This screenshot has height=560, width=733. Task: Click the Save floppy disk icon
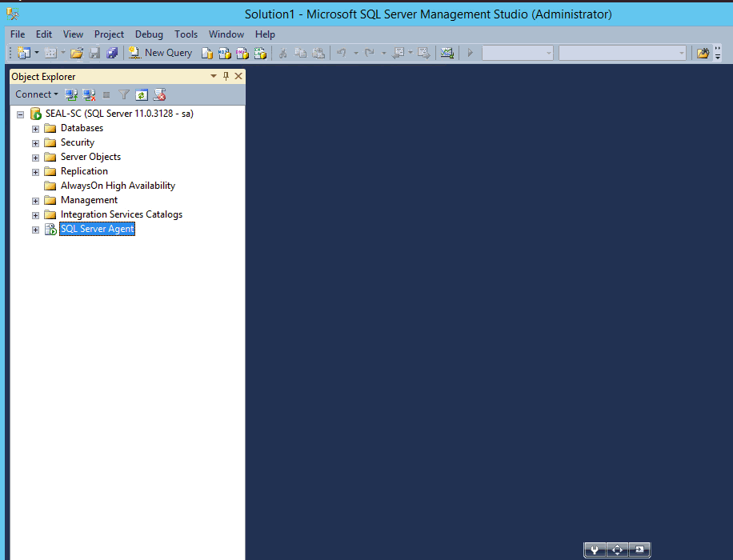(95, 53)
